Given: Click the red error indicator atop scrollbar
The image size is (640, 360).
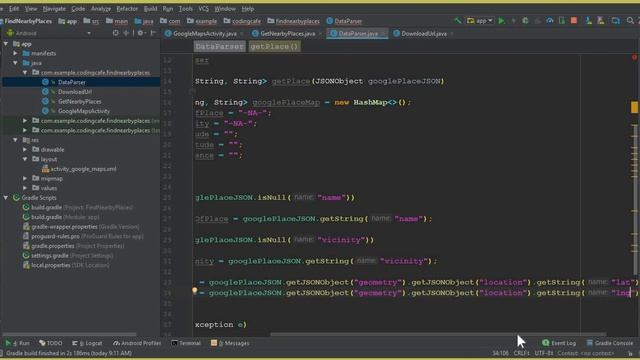Looking at the screenshot, I should [634, 58].
